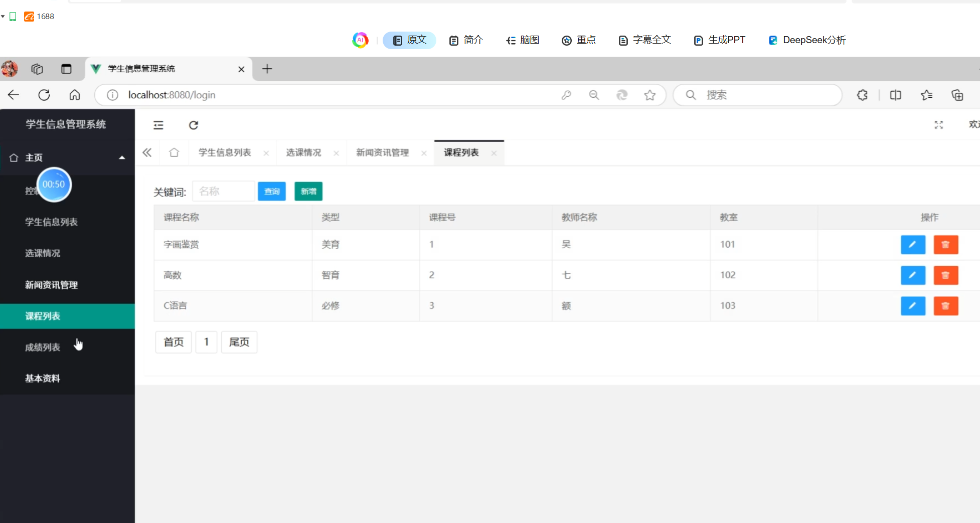Open browser extensions puzzle icon
Screen dimensions: 980x523
(862, 95)
